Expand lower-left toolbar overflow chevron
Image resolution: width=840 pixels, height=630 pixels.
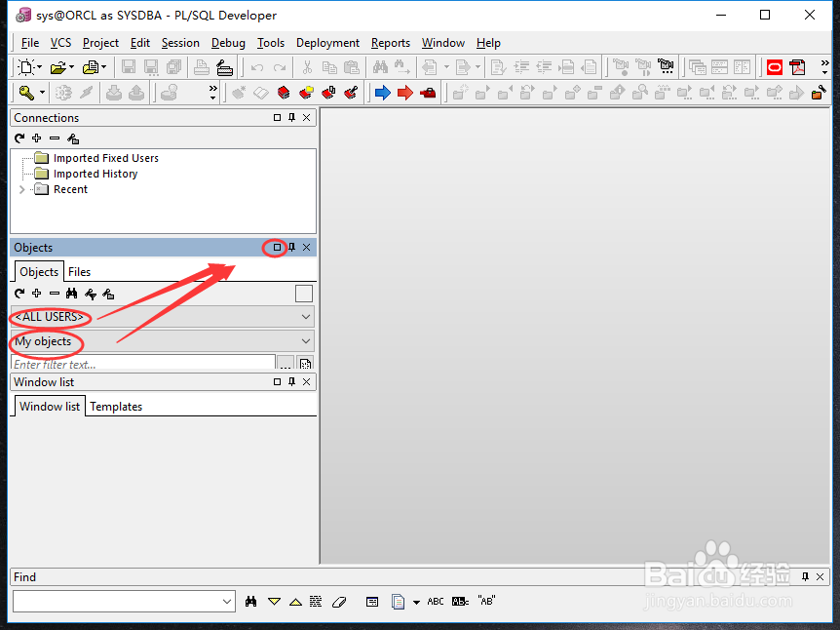tap(213, 93)
